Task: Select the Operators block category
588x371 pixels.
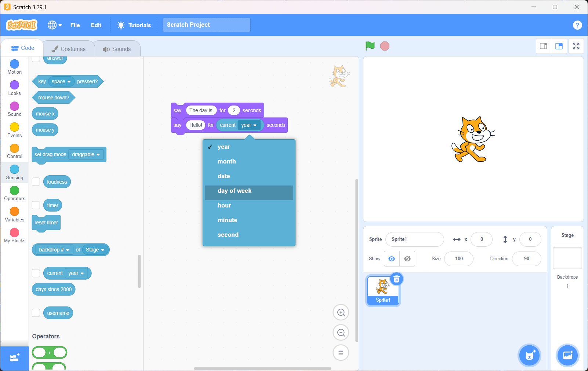Action: point(15,193)
